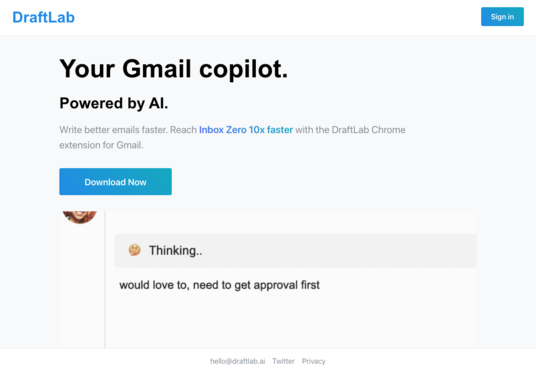The image size is (536, 375).
Task: Click the Download Now button
Action: coord(116,182)
